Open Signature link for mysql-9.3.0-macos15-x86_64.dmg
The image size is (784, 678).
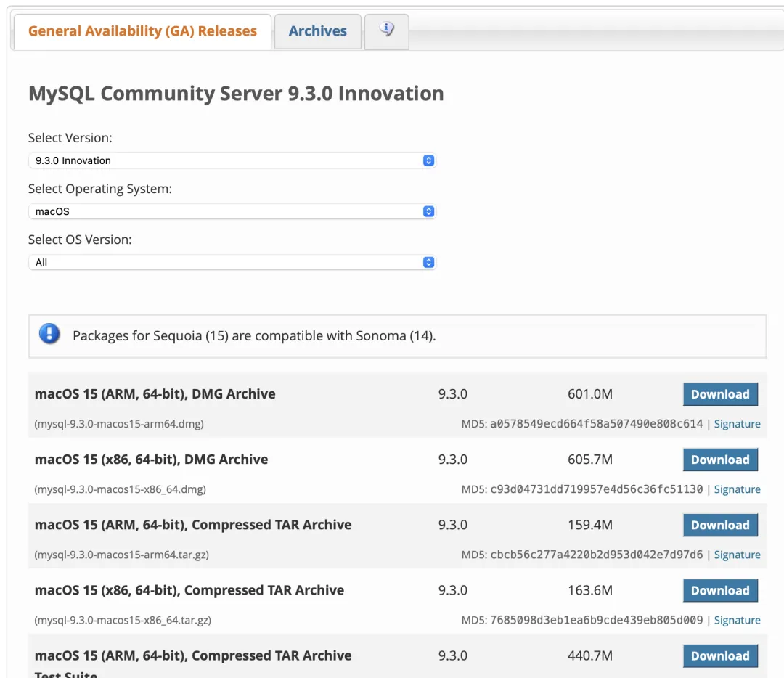click(x=737, y=489)
